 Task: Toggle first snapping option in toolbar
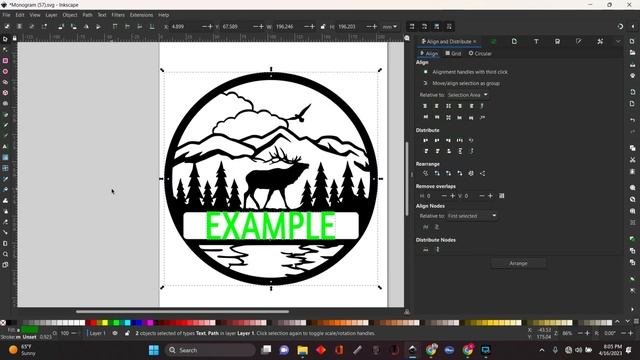412,27
